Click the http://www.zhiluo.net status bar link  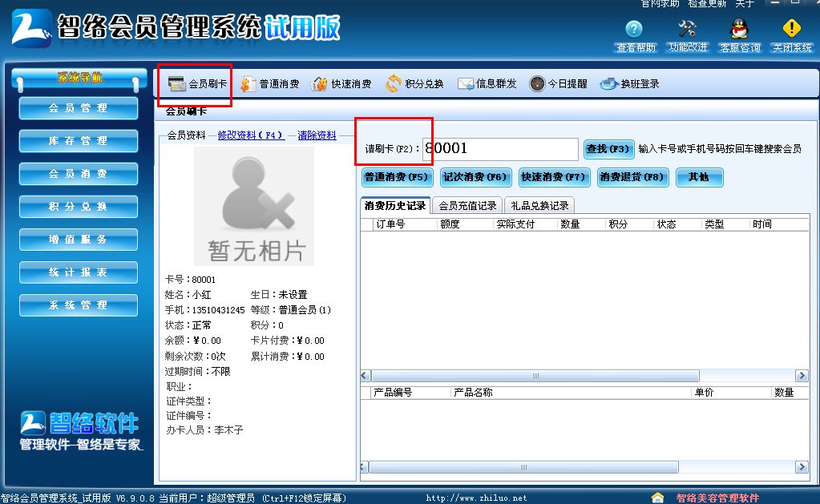(476, 498)
